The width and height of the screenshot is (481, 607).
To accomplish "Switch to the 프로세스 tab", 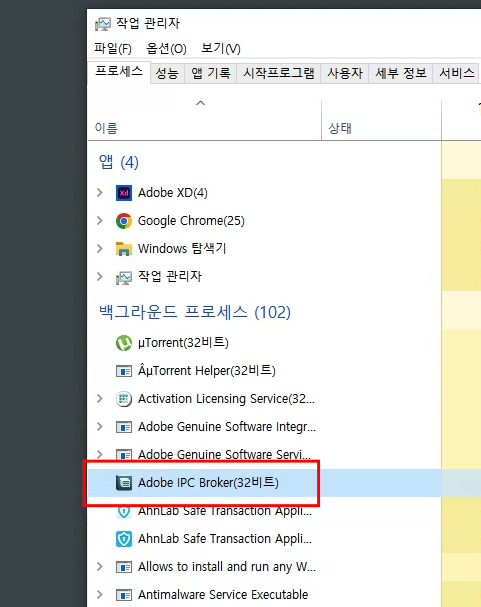I will pyautogui.click(x=119, y=72).
